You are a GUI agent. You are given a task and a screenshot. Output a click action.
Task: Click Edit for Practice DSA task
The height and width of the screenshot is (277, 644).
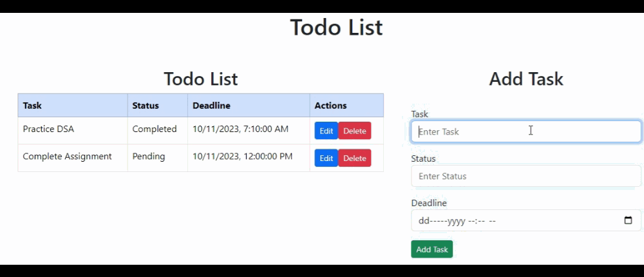tap(326, 131)
